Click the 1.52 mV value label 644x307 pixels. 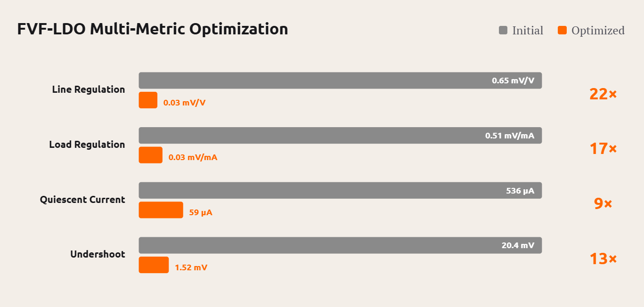pos(191,267)
